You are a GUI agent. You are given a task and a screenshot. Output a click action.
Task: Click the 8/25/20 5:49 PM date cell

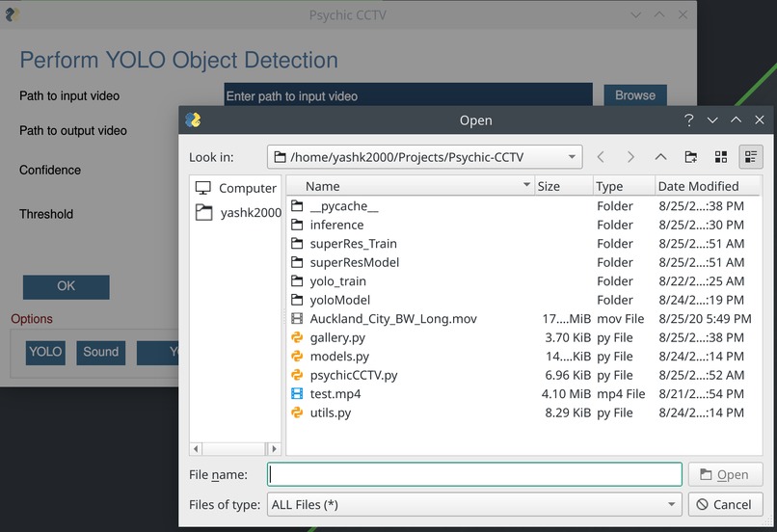point(705,319)
